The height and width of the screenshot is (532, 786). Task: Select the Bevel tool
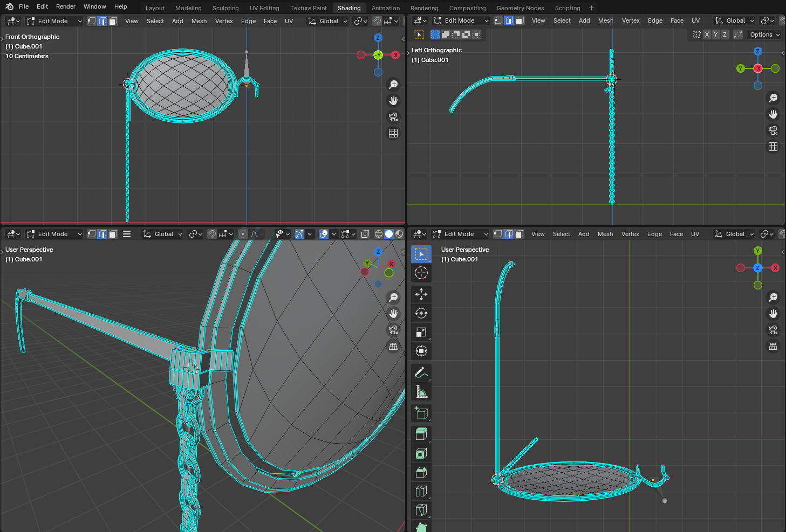click(421, 472)
